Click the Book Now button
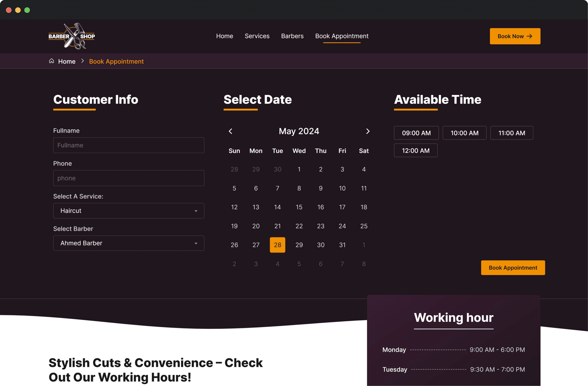 click(x=515, y=36)
